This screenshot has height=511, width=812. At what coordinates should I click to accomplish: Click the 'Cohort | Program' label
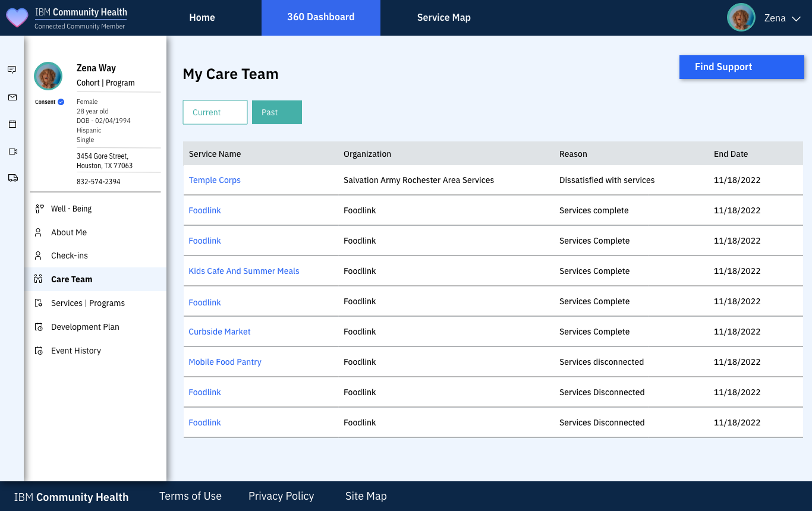(106, 83)
